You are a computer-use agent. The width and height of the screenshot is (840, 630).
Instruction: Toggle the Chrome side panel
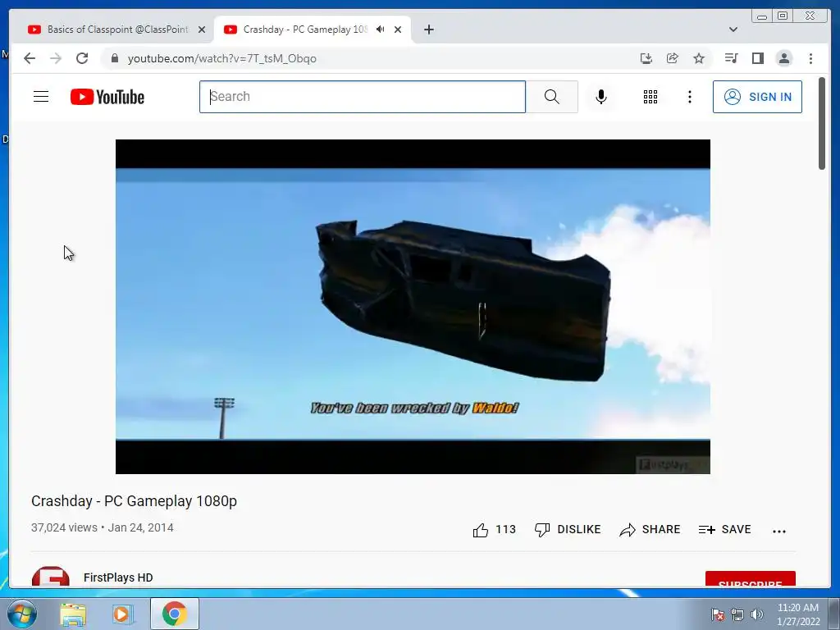click(757, 58)
